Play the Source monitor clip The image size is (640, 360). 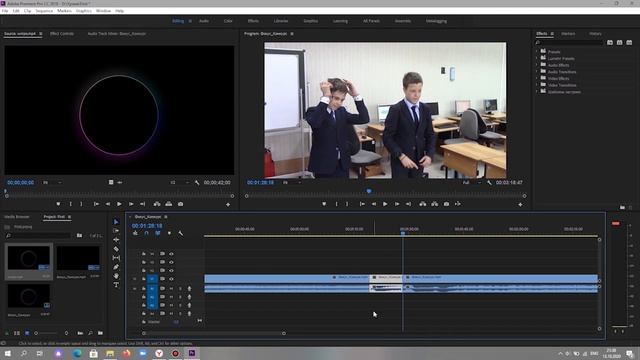[x=119, y=204]
